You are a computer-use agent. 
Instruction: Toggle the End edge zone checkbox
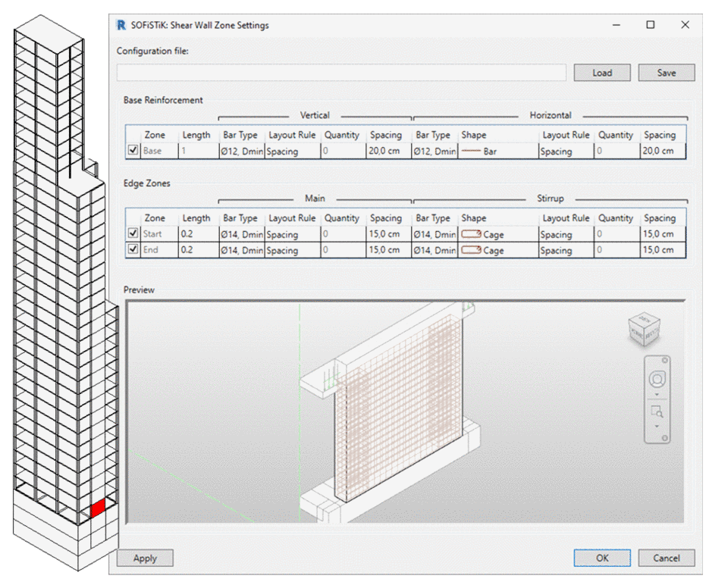[133, 249]
